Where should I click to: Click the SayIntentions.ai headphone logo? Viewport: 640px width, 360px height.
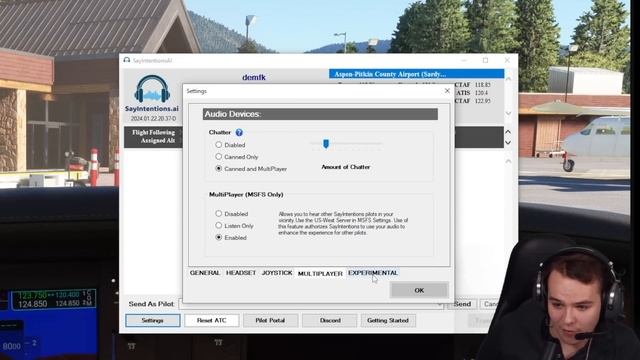coord(152,89)
